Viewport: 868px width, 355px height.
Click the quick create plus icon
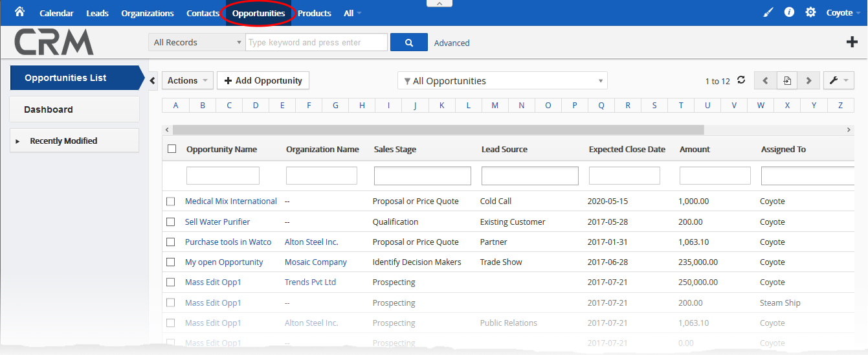(x=852, y=42)
